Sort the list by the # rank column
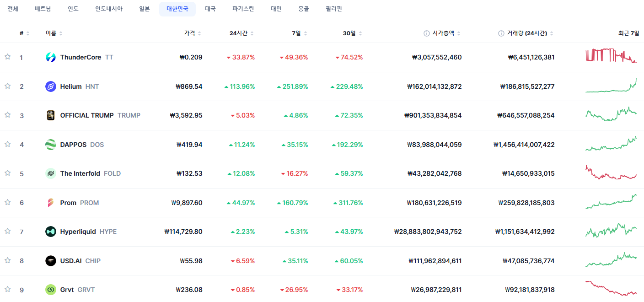The height and width of the screenshot is (302, 644). [x=24, y=33]
